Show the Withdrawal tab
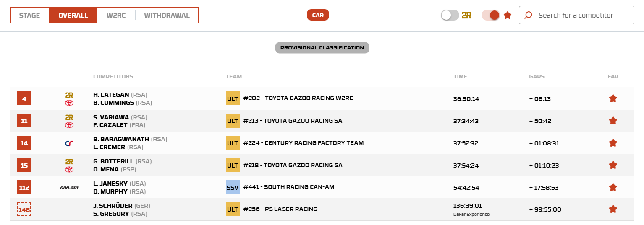644x225 pixels. pyautogui.click(x=167, y=15)
